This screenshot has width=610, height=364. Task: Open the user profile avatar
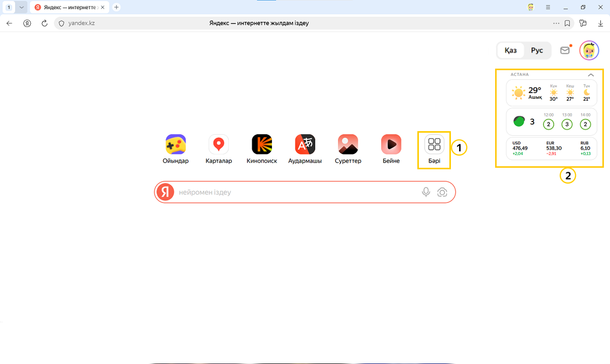589,50
